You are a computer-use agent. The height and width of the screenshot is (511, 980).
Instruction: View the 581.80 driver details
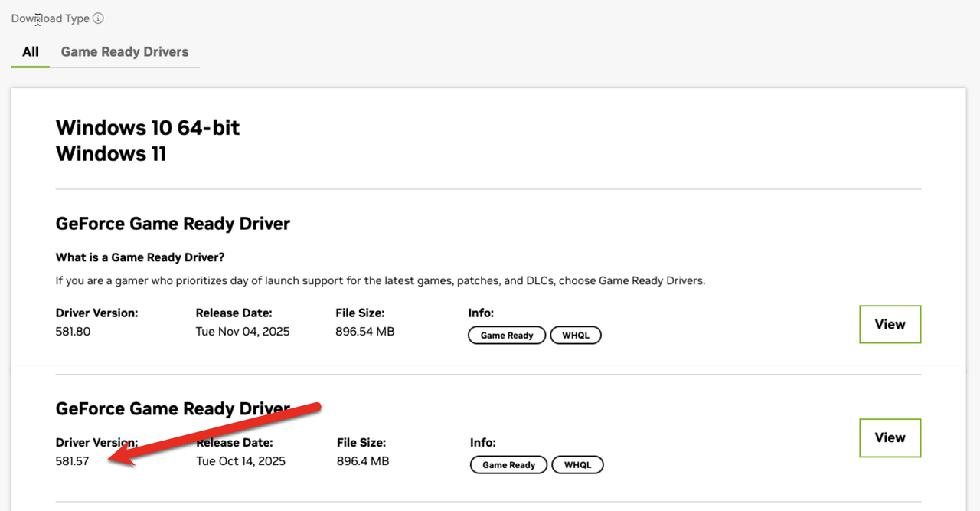point(890,324)
